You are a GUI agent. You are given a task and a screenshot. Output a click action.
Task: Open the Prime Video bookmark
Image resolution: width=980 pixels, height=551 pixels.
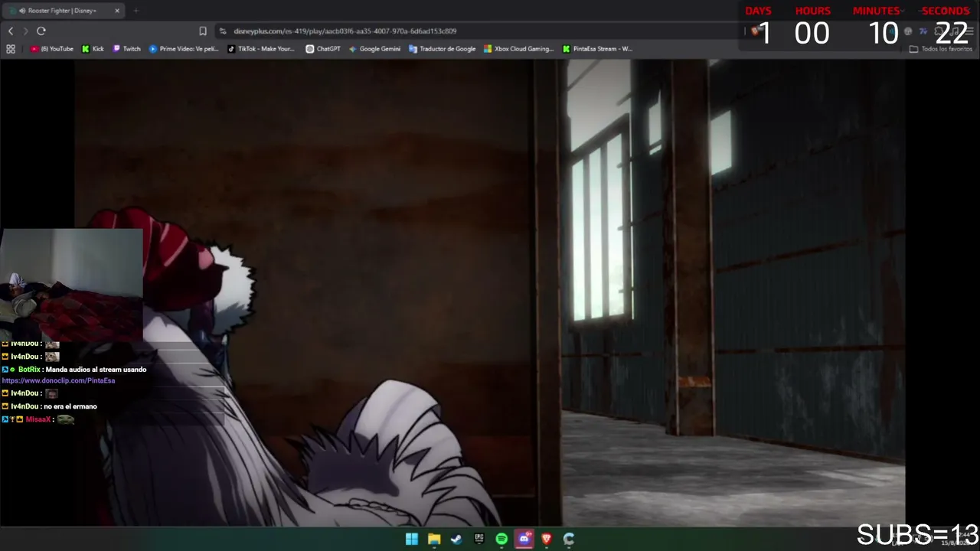(x=184, y=49)
